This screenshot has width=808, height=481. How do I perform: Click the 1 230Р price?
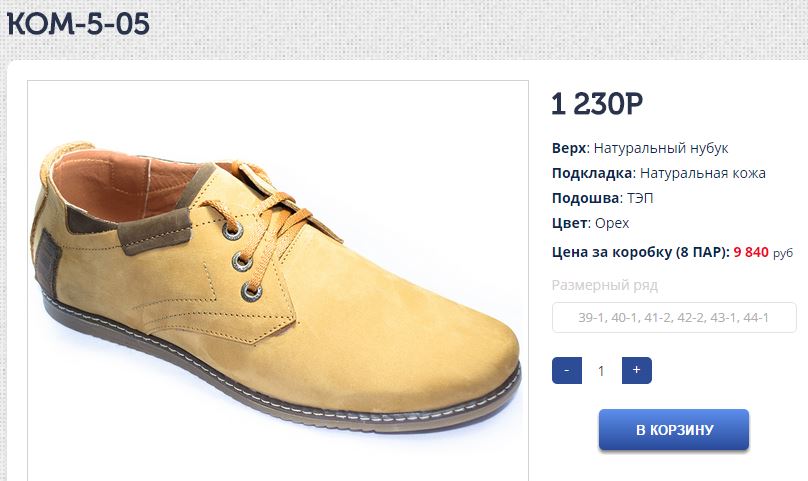[596, 104]
